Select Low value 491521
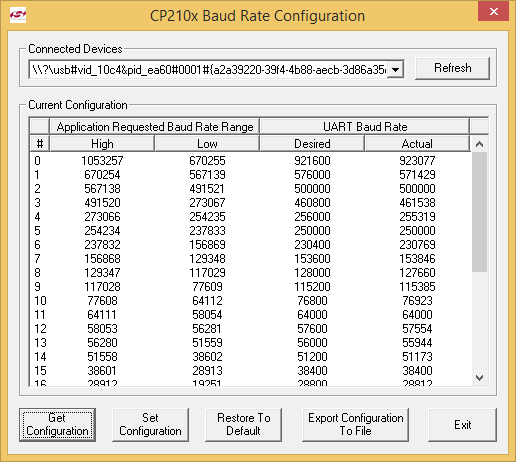The image size is (516, 462). click(207, 189)
